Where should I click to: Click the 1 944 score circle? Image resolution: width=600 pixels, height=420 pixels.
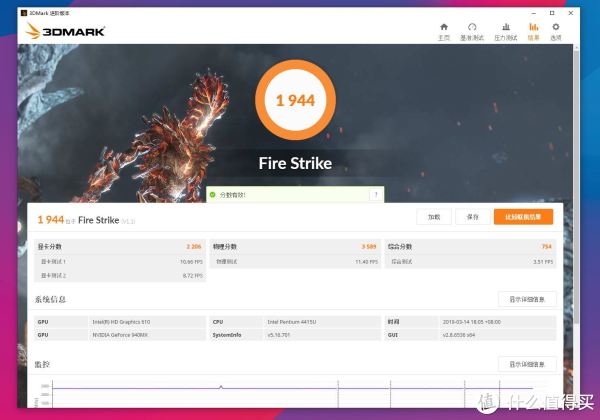(294, 101)
